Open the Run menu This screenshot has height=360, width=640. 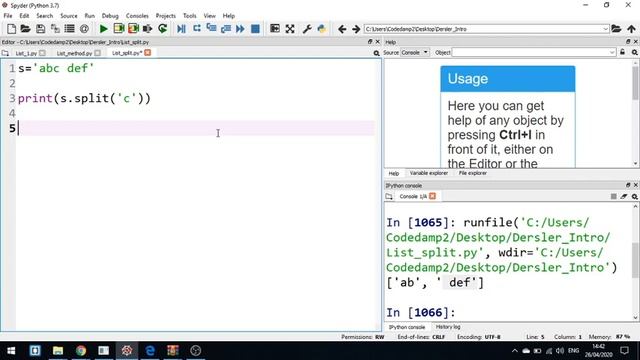pyautogui.click(x=89, y=16)
